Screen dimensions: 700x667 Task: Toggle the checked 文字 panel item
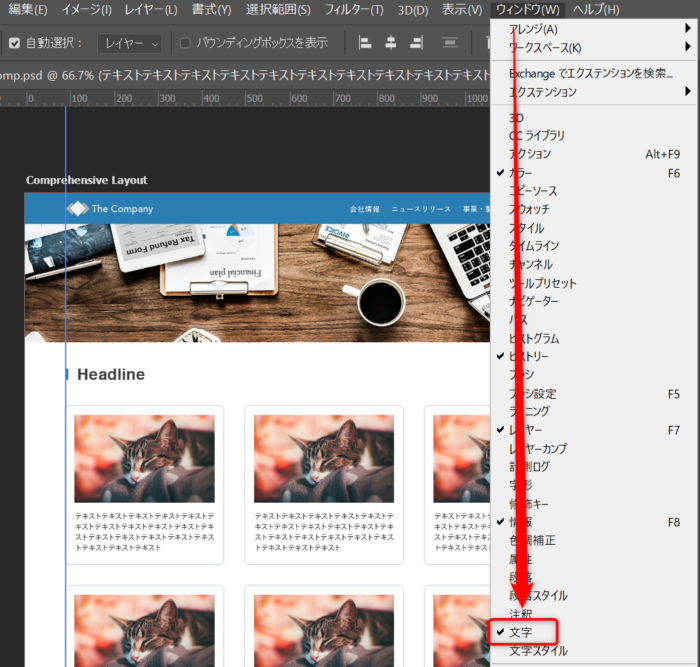pos(521,632)
